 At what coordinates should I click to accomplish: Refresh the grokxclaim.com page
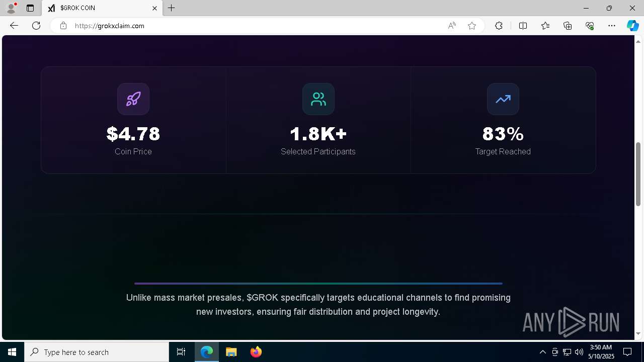tap(36, 26)
